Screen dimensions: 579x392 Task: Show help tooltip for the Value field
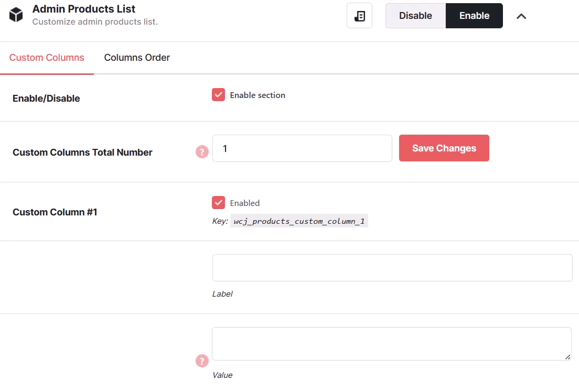[202, 361]
